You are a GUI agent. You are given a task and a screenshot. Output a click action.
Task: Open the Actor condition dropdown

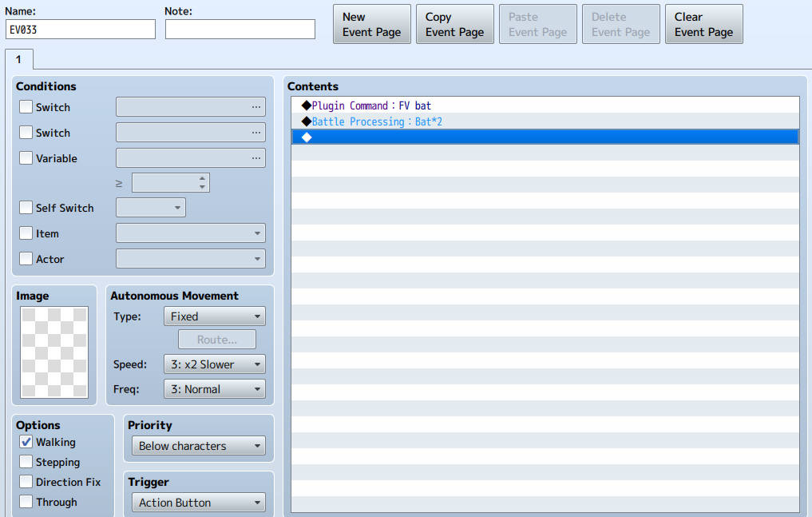(191, 259)
